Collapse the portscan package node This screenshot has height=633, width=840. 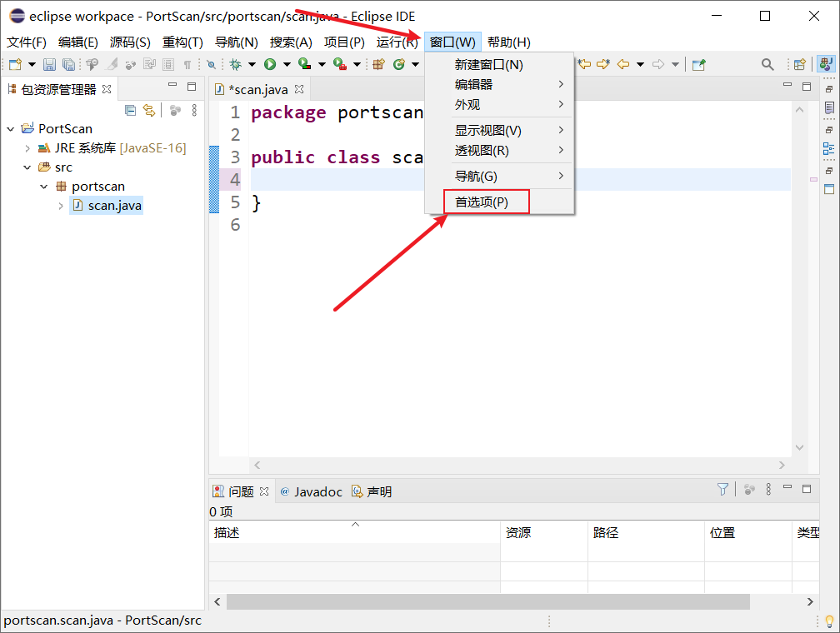click(x=44, y=187)
